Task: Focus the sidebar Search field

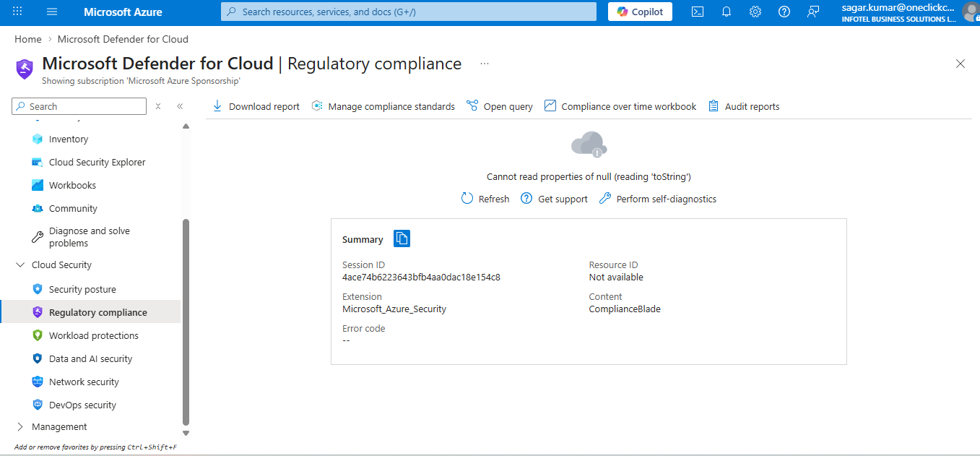Action: tap(79, 106)
